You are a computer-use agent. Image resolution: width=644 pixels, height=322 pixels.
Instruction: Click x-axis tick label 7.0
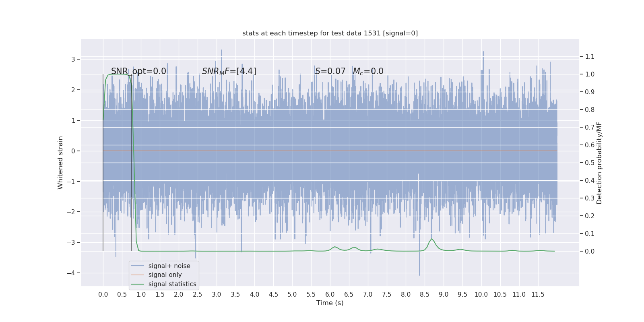coord(368,294)
